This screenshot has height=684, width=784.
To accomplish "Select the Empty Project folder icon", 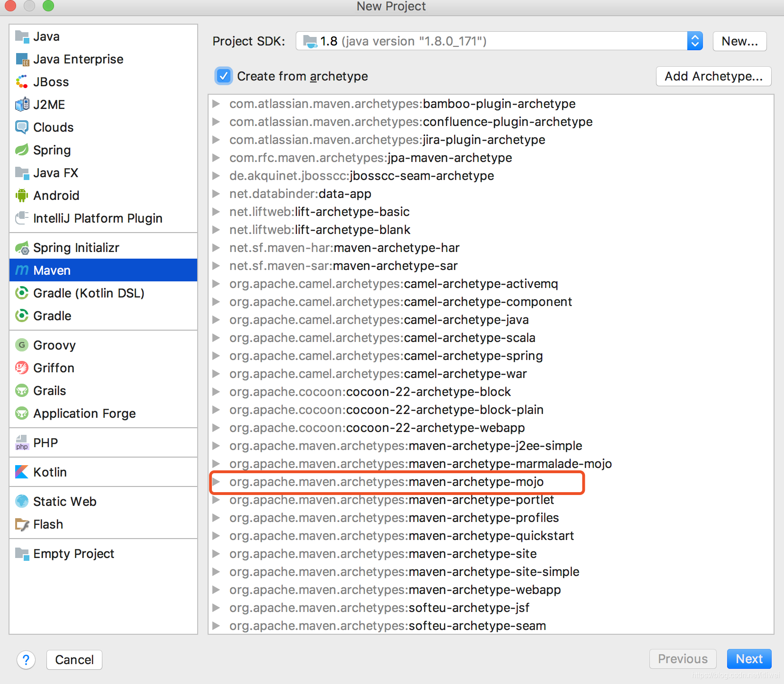I will [22, 554].
